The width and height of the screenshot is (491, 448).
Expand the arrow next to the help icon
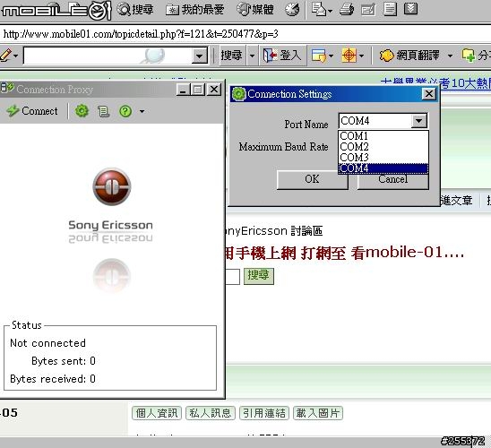pos(142,111)
